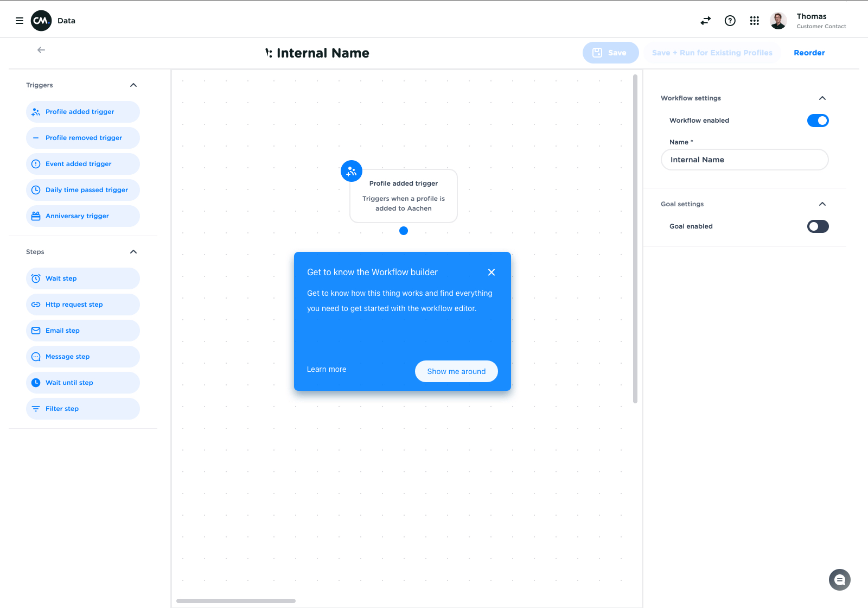The image size is (868, 608).
Task: Select the Filter step label
Action: click(x=62, y=409)
